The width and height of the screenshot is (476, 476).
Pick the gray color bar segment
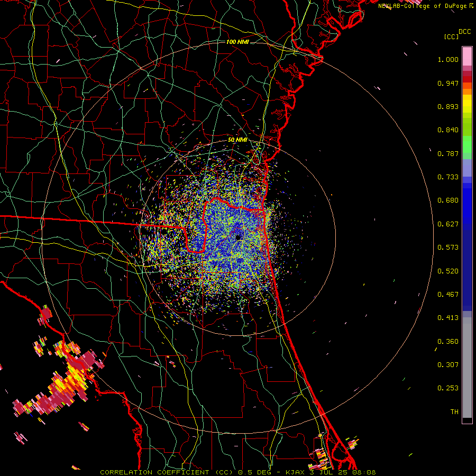pos(467,368)
